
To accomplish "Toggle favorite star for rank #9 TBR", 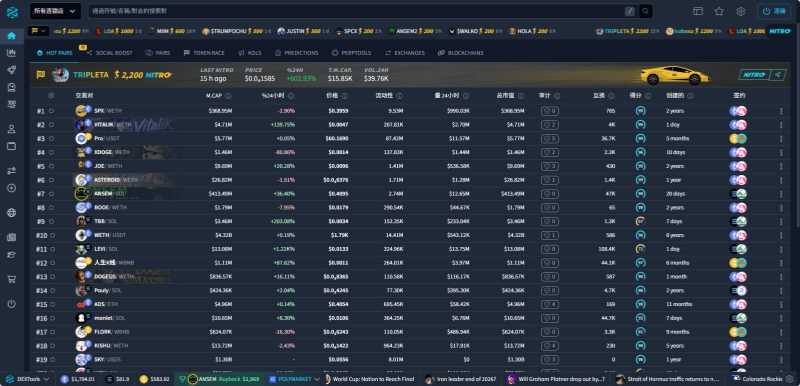I will pos(52,221).
